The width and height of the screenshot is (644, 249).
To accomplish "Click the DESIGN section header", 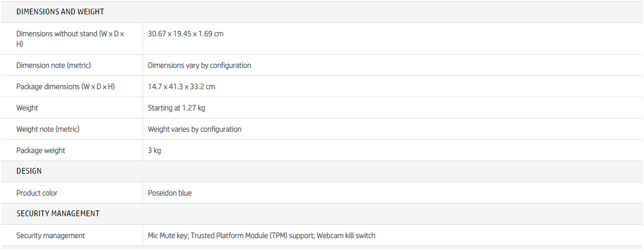I will [x=29, y=171].
